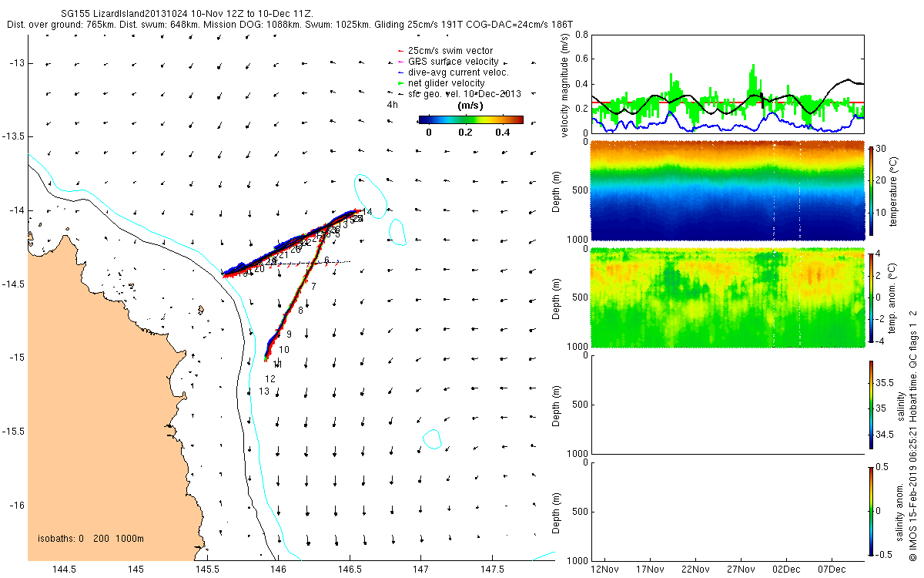Click the '30' tick on temperature color bar
The width and height of the screenshot is (924, 578).
click(881, 148)
